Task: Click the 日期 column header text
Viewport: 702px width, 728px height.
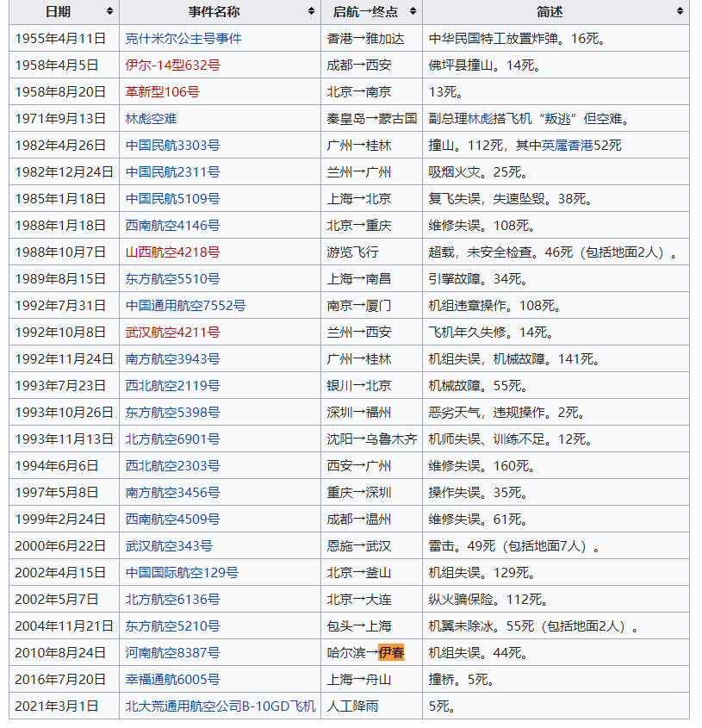Action: (58, 11)
